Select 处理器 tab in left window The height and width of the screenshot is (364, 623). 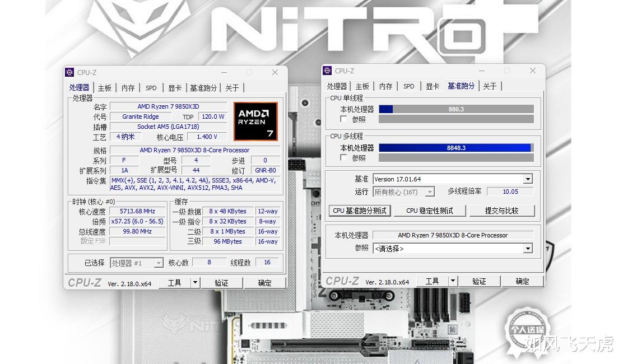coord(80,87)
